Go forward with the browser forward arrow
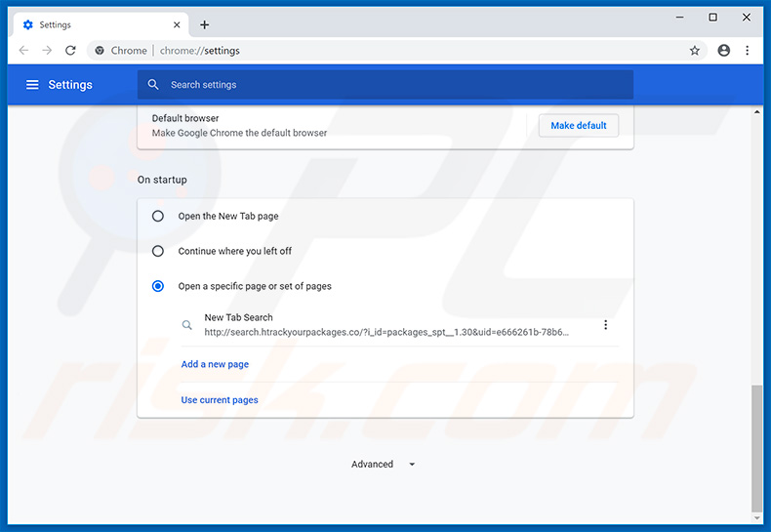Screen dimensions: 771x532 [47, 50]
